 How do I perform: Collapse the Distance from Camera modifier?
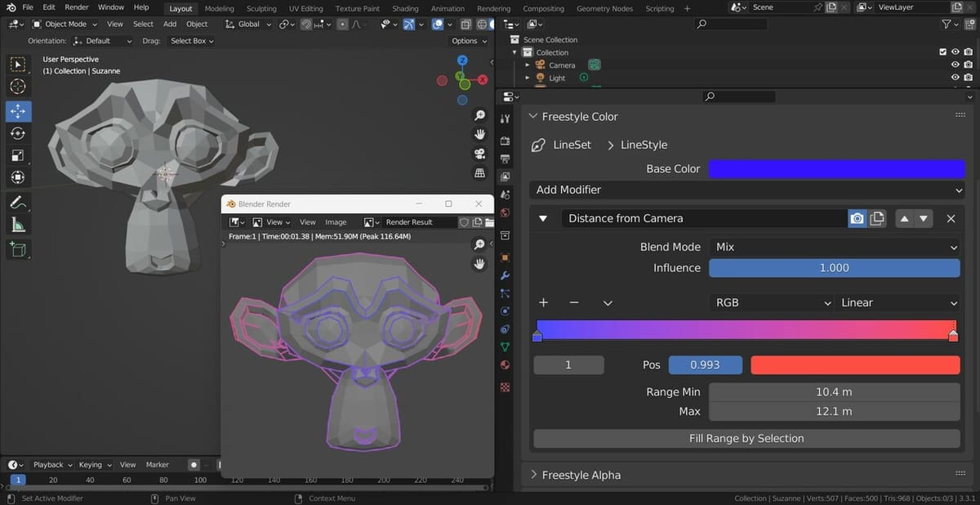(543, 218)
